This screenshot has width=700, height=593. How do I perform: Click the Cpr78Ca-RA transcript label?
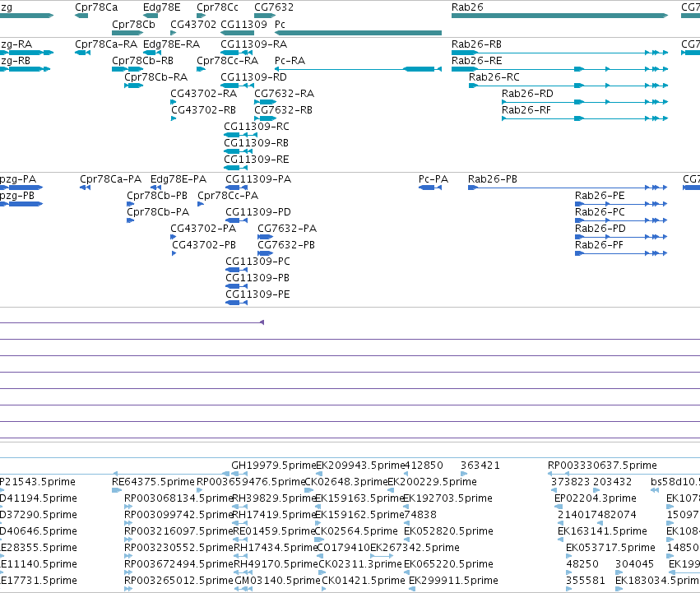tap(106, 44)
